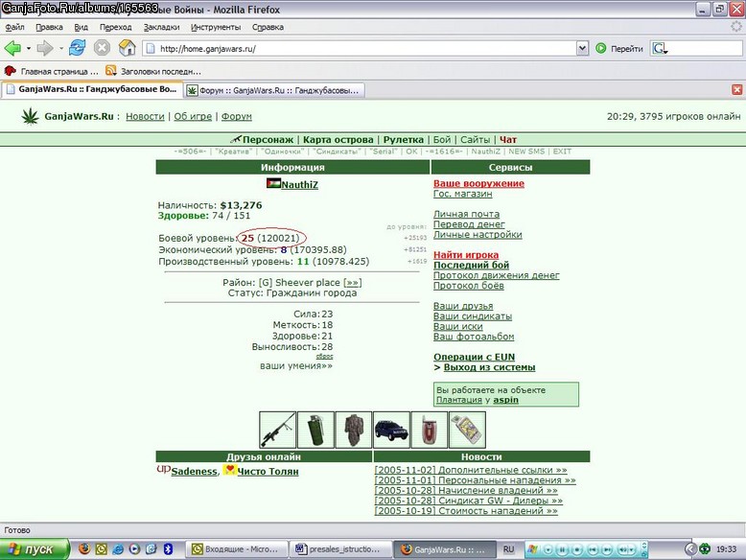Open the Forward button history dropdown arrow
Viewport: 746px width, 560px height.
point(61,48)
